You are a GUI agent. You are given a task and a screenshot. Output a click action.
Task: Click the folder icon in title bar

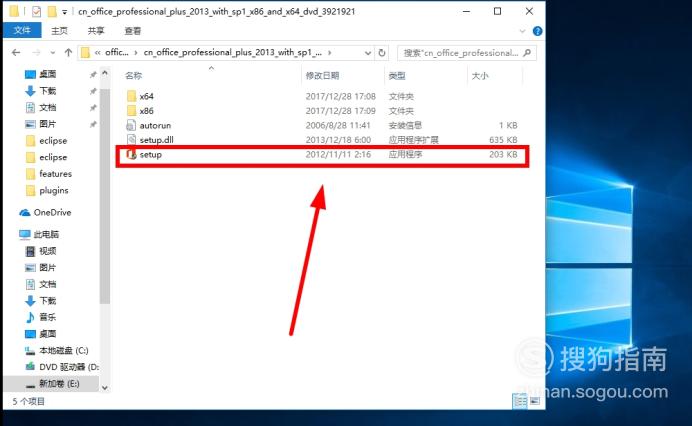pos(14,11)
